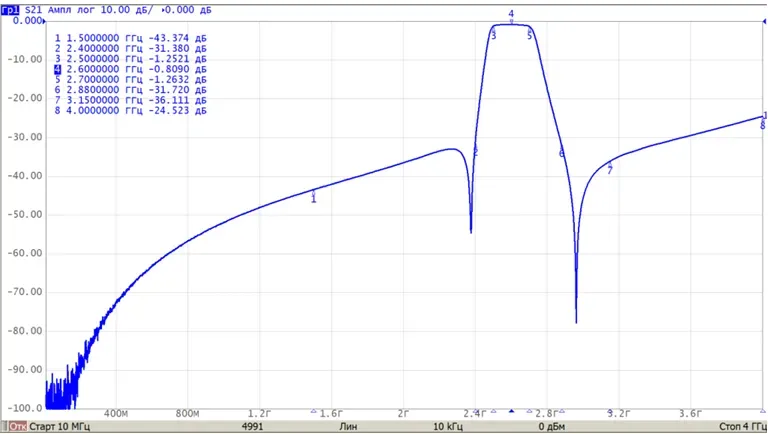Click the 0 дБм power level field

pos(552,427)
